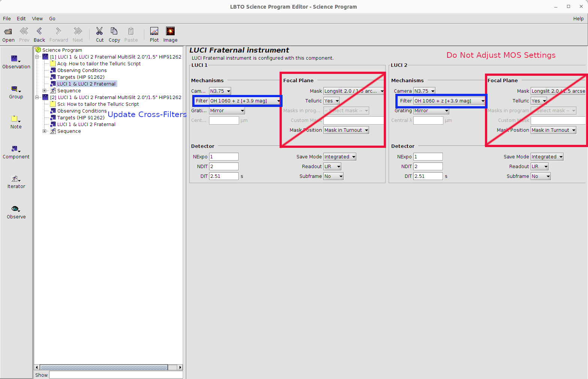Open the Go menu
The width and height of the screenshot is (588, 379).
point(52,19)
